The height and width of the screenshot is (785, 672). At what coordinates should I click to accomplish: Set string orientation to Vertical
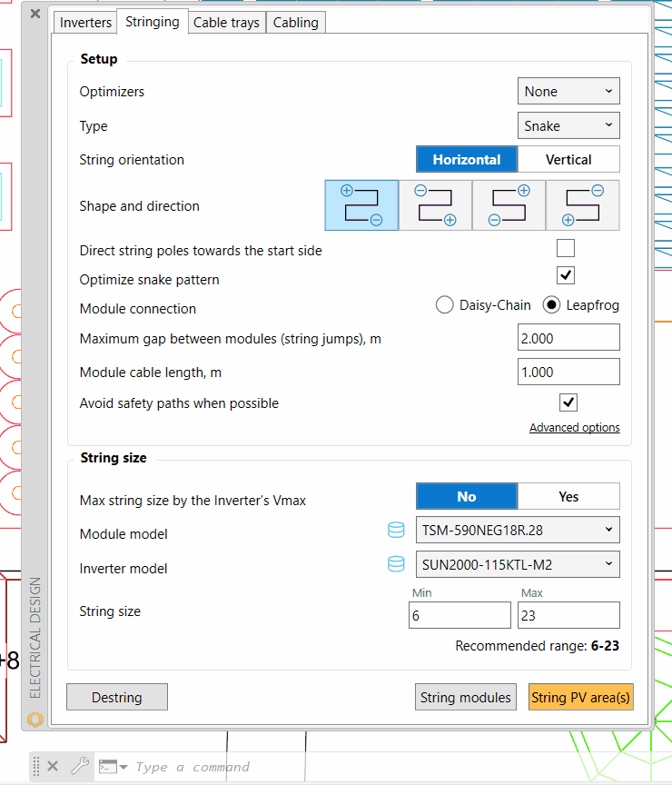(x=568, y=159)
